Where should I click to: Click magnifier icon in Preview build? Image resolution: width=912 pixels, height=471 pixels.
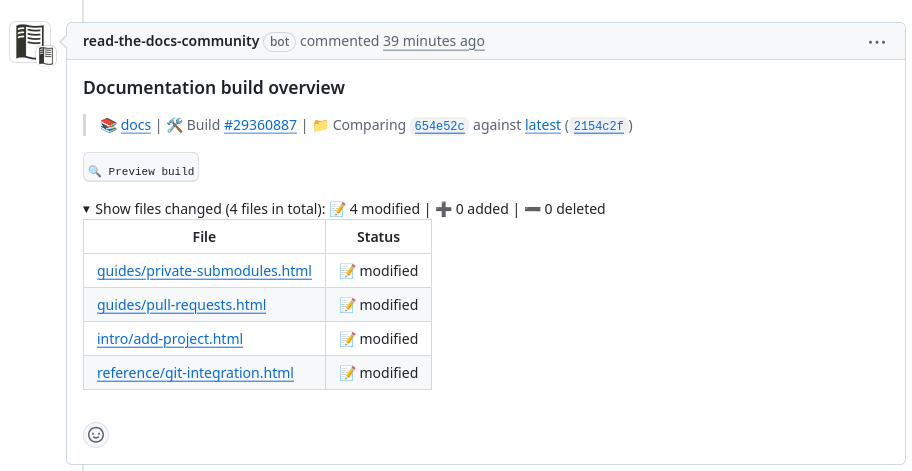95,171
